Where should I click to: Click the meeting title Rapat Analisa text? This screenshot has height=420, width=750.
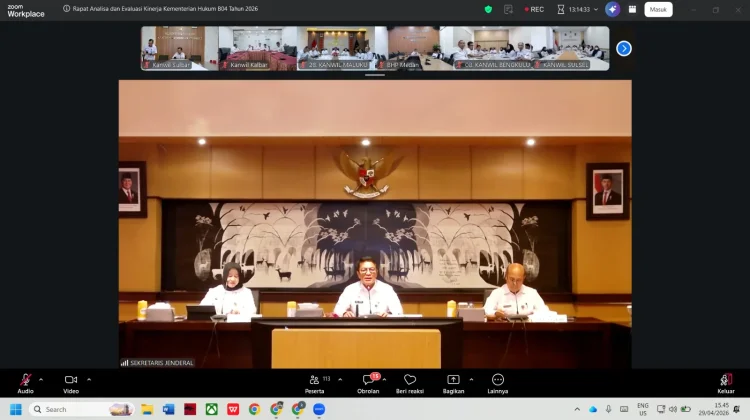point(165,9)
